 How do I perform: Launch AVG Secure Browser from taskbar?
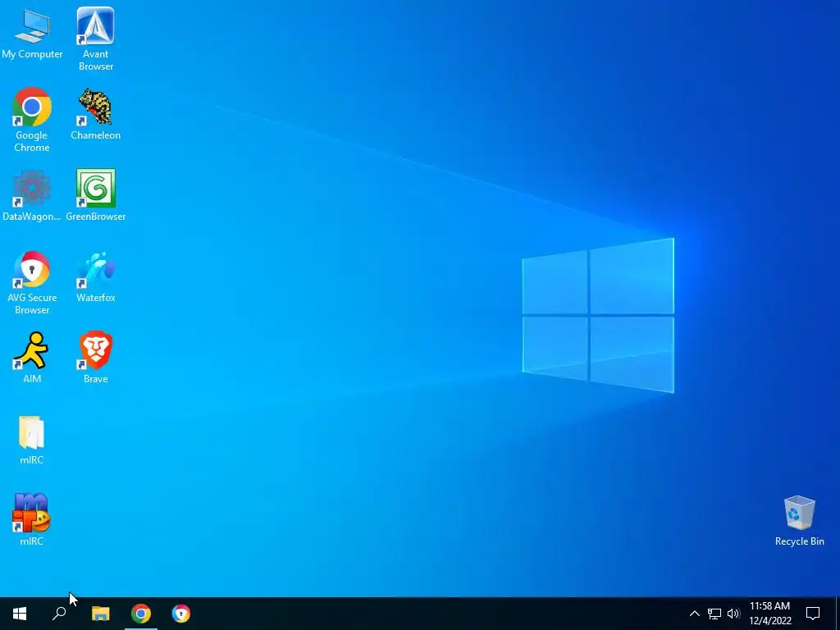point(181,614)
